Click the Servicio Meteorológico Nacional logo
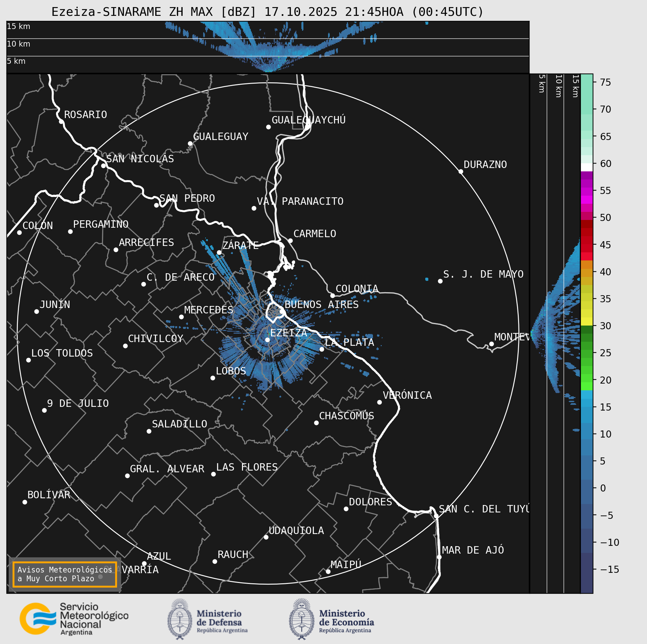Image resolution: width=647 pixels, height=644 pixels. (x=74, y=619)
